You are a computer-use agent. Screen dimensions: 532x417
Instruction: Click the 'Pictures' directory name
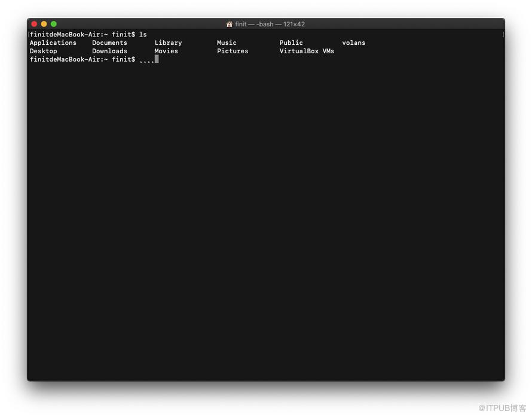click(233, 51)
